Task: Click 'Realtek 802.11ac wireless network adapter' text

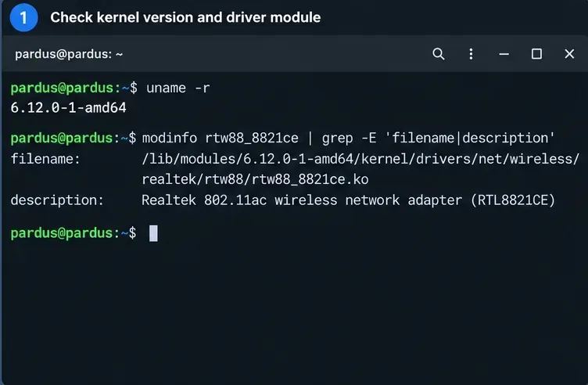Action: point(302,200)
